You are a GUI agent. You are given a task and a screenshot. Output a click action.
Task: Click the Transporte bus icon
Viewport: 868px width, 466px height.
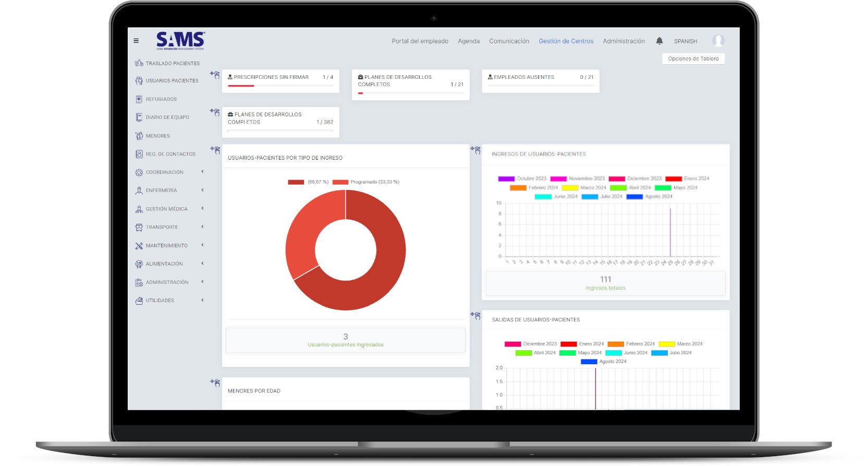139,227
